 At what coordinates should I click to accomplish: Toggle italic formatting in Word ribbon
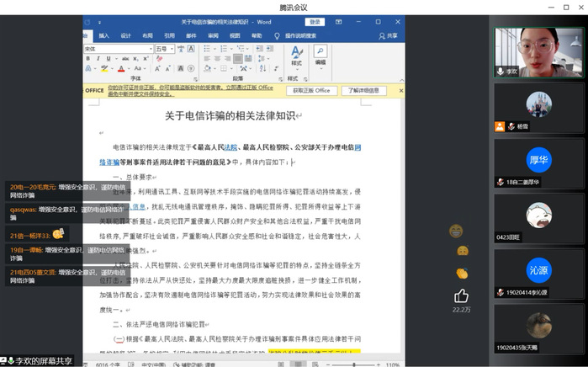point(98,59)
